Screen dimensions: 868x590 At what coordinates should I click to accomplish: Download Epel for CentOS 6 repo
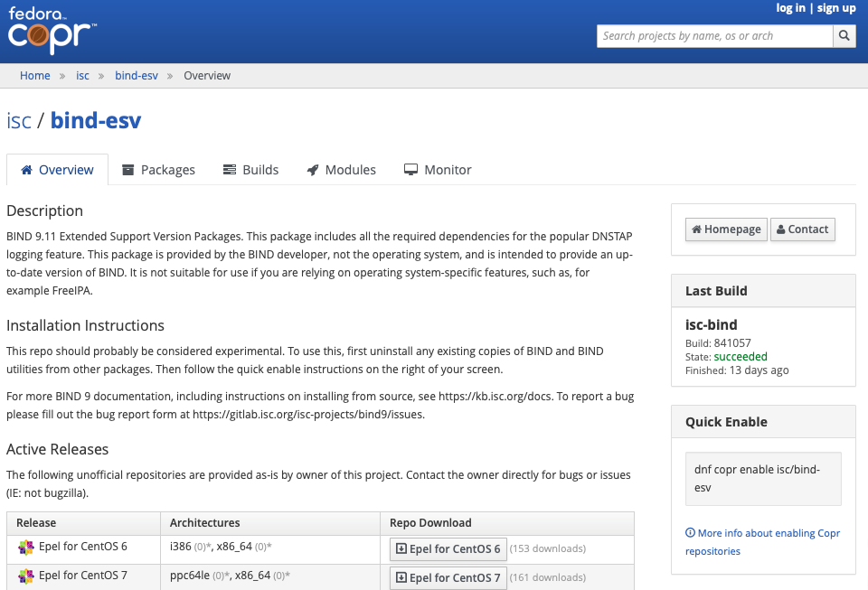click(448, 549)
